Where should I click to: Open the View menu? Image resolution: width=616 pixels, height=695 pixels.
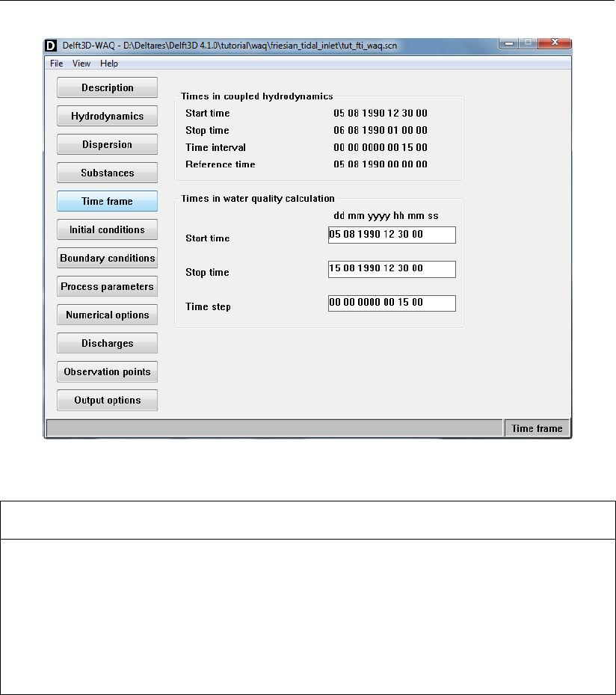coord(81,64)
